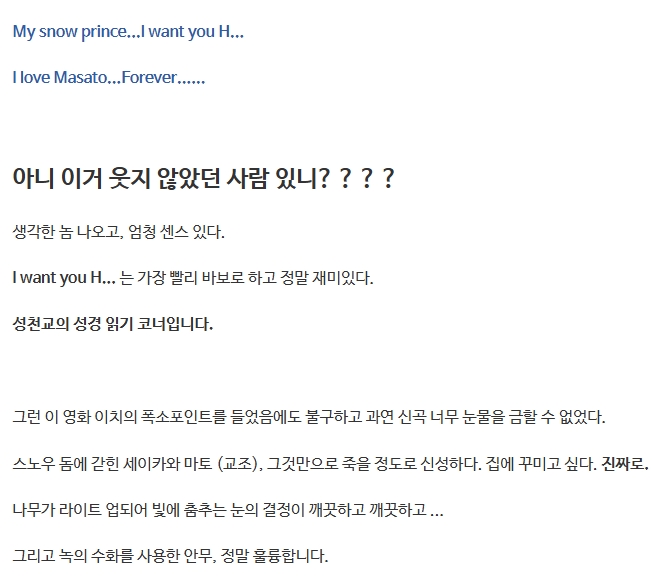Click the phrase "정말 재미있다"

[327, 278]
